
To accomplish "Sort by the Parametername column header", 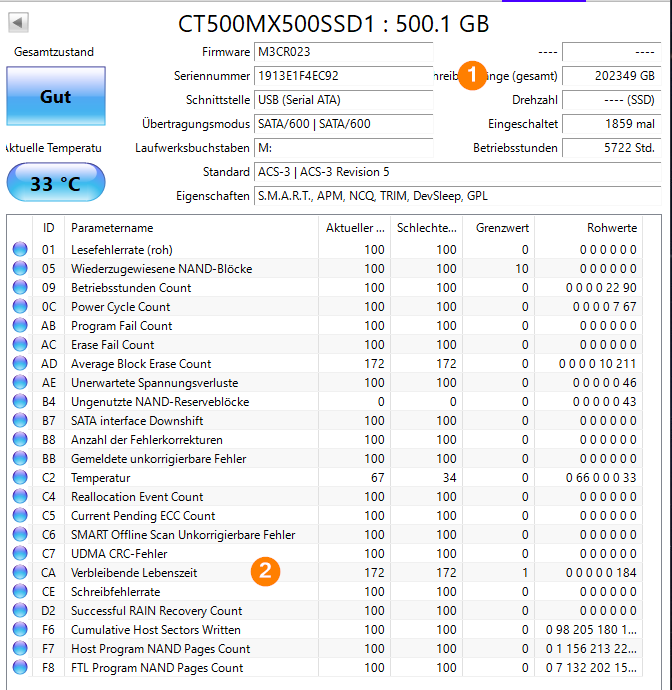I will pos(191,228).
